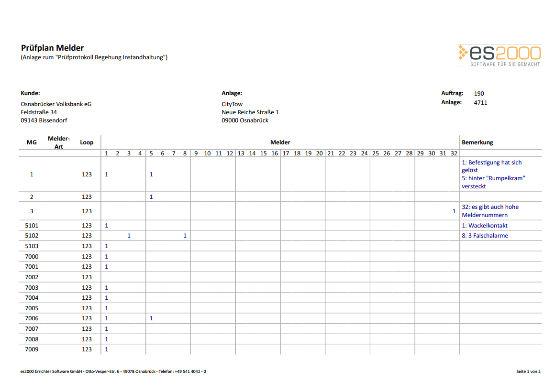This screenshot has width=555, height=392.
Task: Select customer name 'Osnabrücker Volksbank eG'
Action: coord(56,104)
